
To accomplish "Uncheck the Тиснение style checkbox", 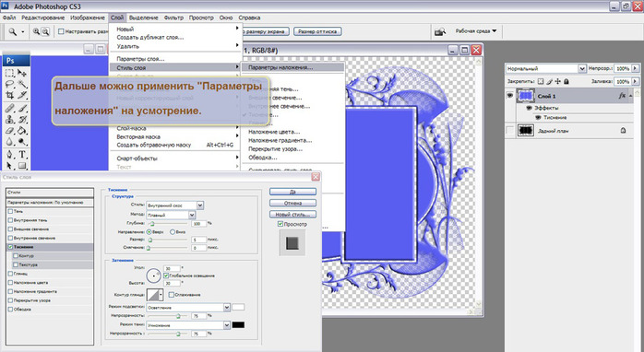I will pyautogui.click(x=10, y=247).
